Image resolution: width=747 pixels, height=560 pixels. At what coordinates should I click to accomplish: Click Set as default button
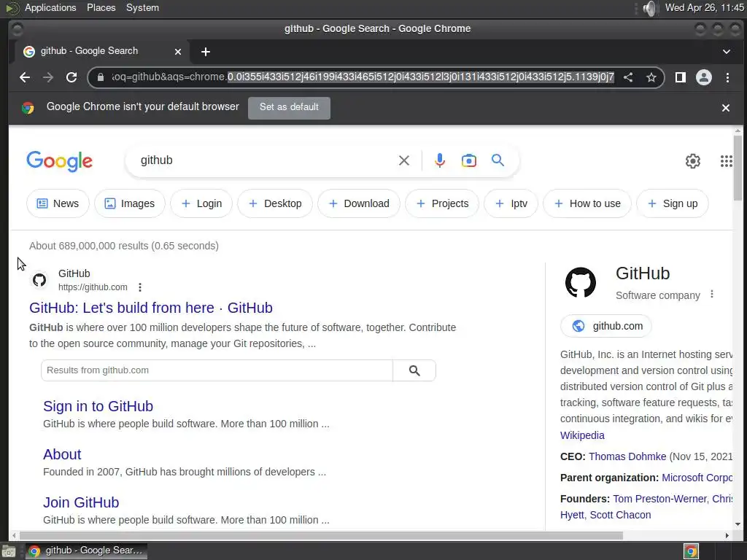(x=289, y=107)
